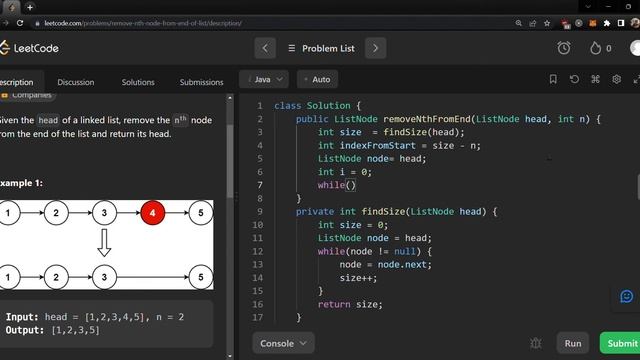Switch to the Description tab
640x360 pixels.
pos(17,82)
